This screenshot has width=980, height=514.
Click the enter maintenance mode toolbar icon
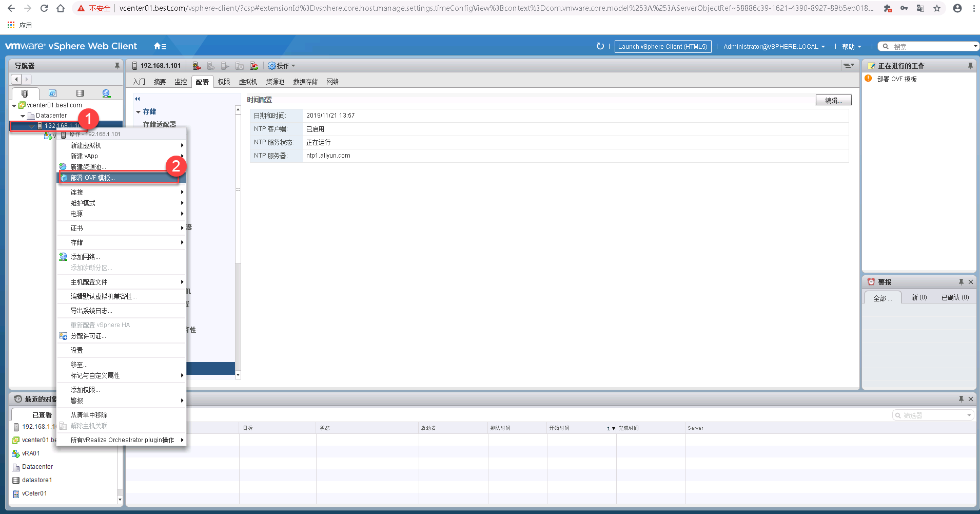197,66
